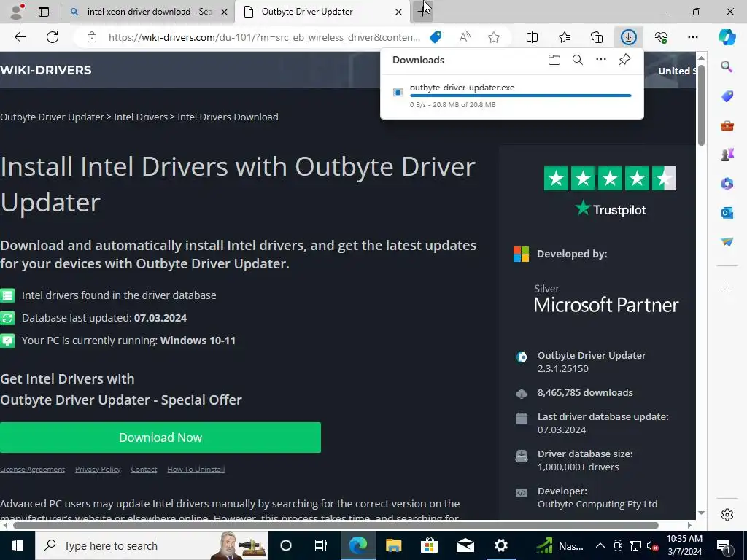Viewport: 747px width, 560px height.
Task: Customize sidebar with plus button
Action: [727, 289]
